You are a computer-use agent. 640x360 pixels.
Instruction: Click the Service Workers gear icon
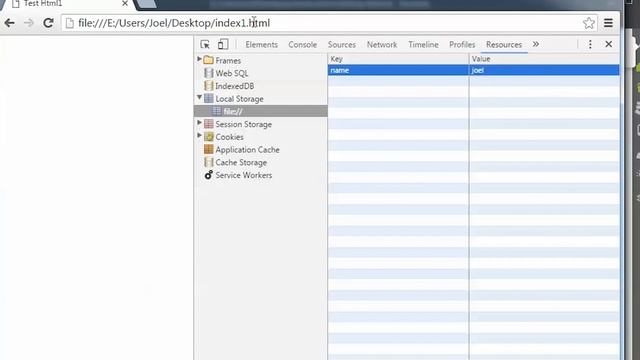point(209,175)
